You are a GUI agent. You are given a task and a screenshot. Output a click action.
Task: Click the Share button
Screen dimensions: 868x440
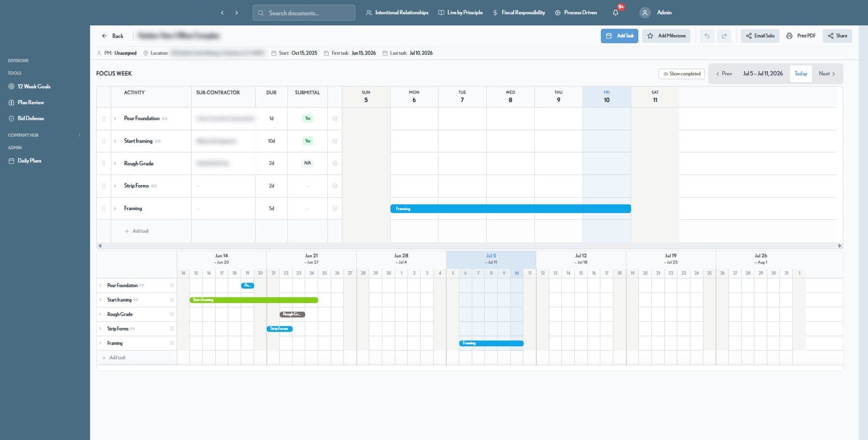coord(837,36)
